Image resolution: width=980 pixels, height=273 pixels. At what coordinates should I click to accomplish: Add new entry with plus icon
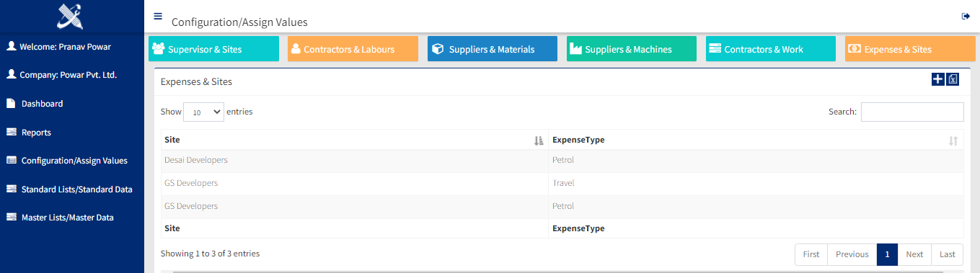pyautogui.click(x=937, y=79)
